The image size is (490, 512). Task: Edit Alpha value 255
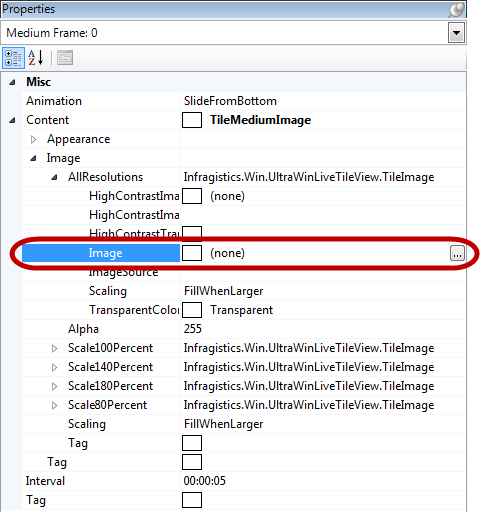click(193, 329)
